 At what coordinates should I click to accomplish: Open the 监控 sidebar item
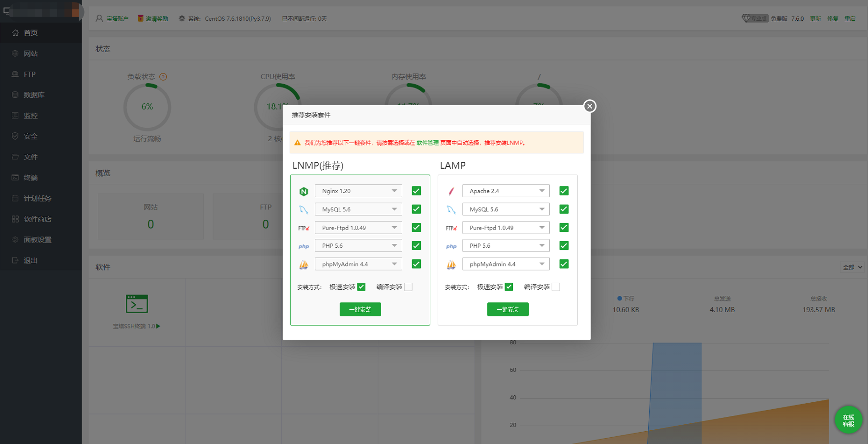41,115
